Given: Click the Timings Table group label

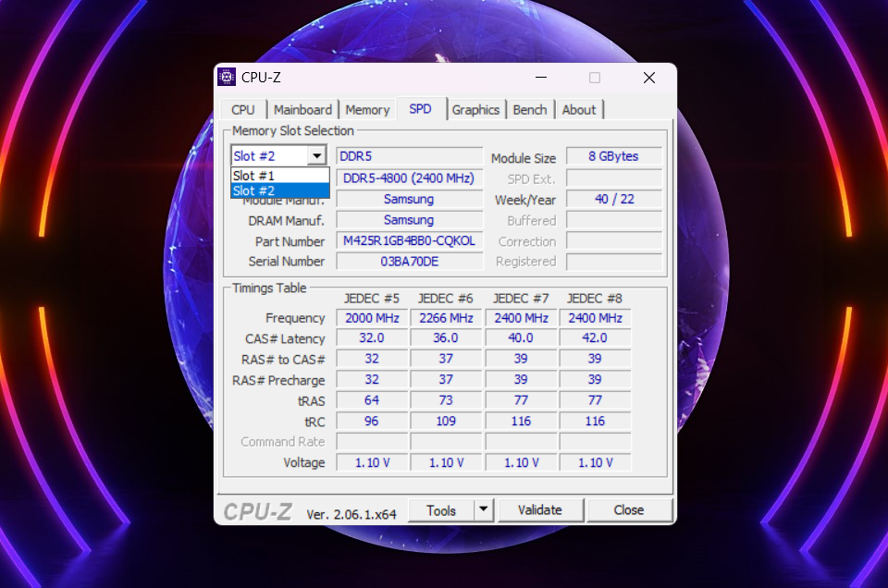Looking at the screenshot, I should [x=269, y=288].
